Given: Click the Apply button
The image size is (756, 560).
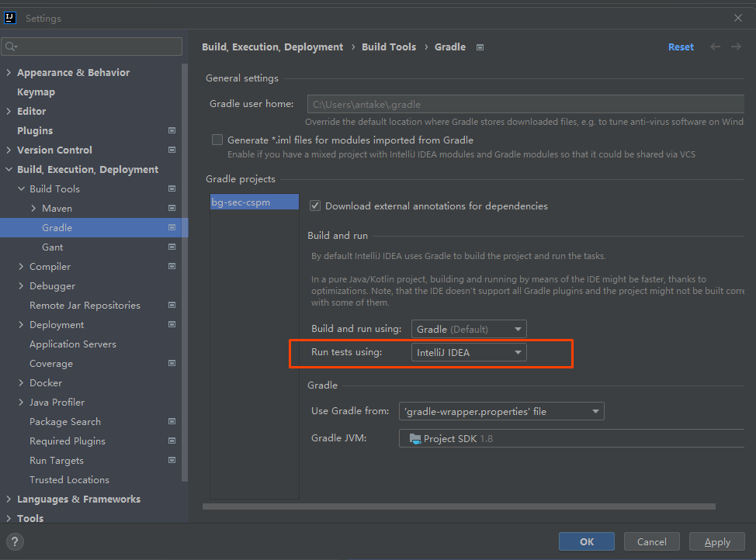Looking at the screenshot, I should click(717, 541).
